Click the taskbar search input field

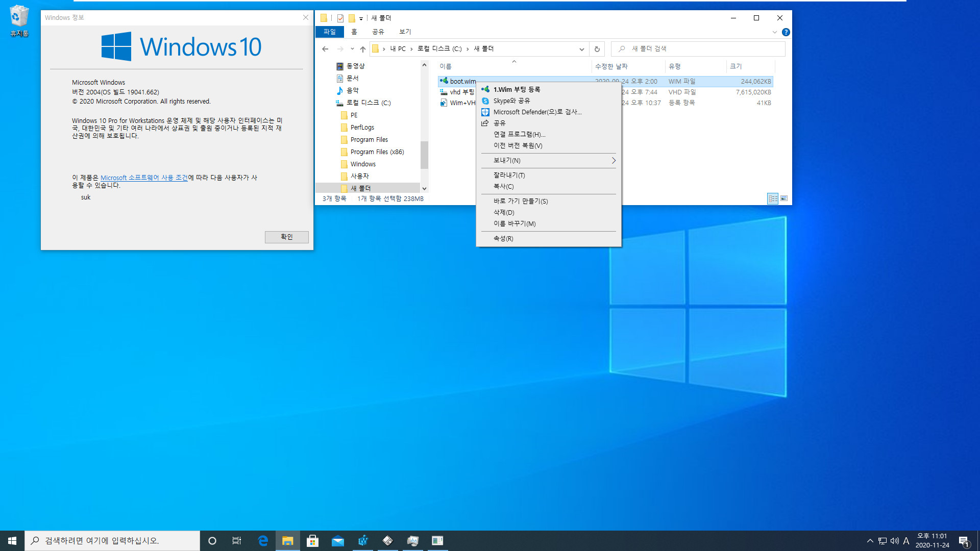point(112,541)
